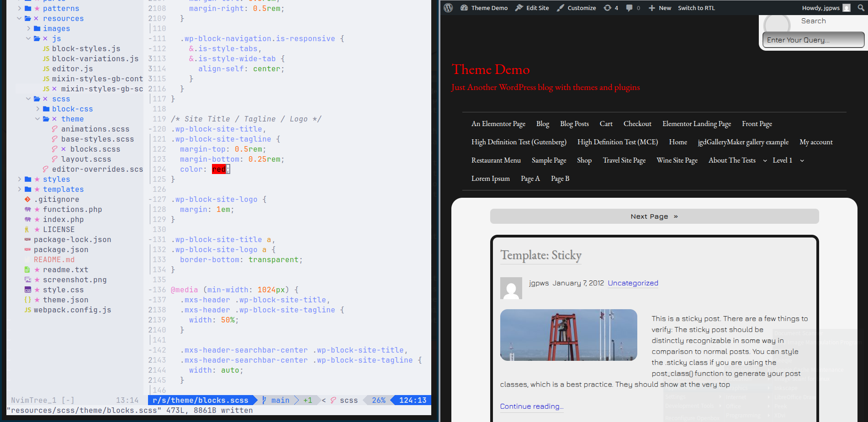Expand the block-css folder
Viewport: 868px width, 422px height.
click(x=37, y=109)
